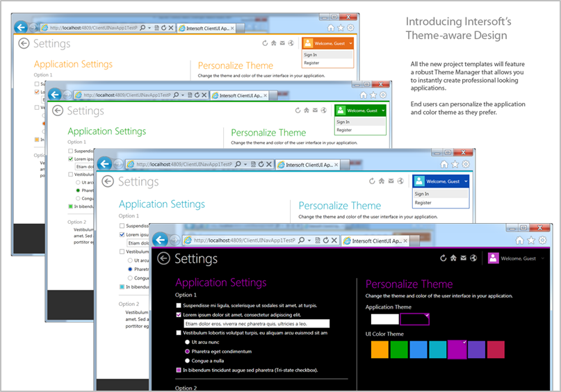
Task: Pick the orange UI Color Theme swatch
Action: point(380,350)
